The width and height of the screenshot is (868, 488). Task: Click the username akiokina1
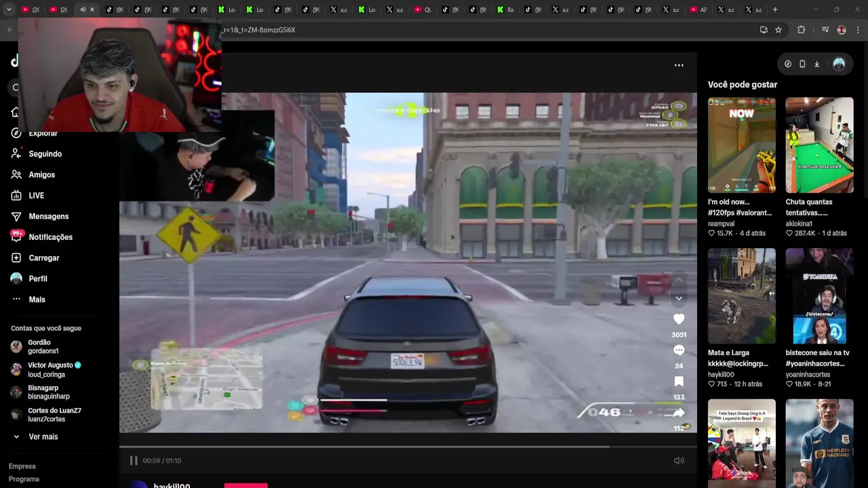click(x=799, y=224)
